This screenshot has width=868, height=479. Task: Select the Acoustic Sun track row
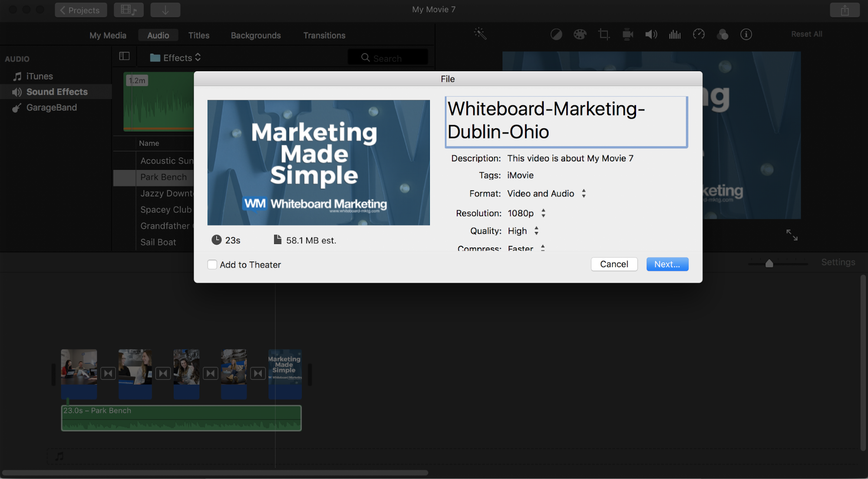(154, 161)
